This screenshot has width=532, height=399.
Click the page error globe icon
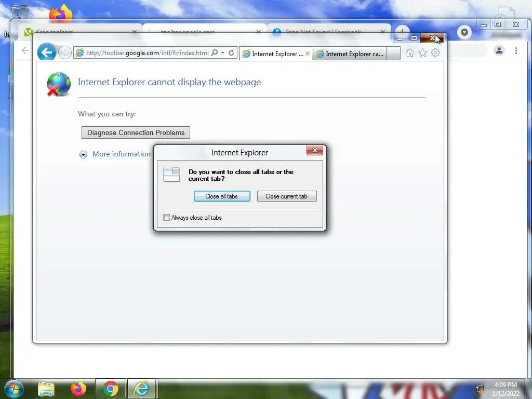(x=59, y=84)
